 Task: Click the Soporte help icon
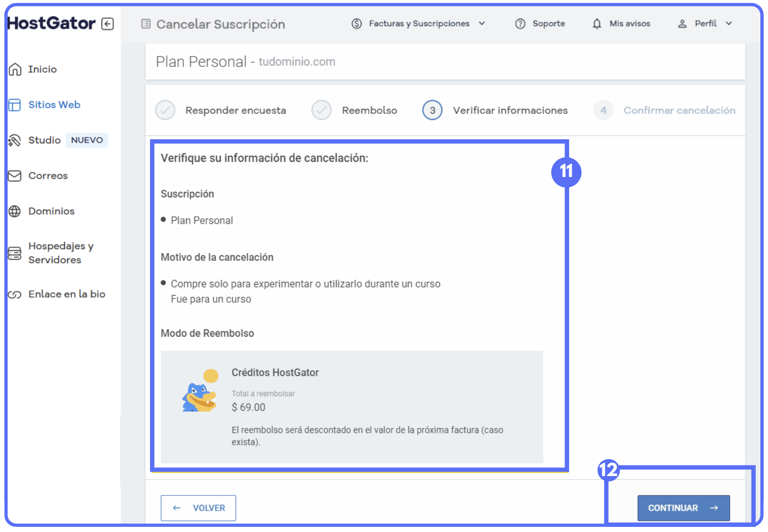click(x=520, y=24)
